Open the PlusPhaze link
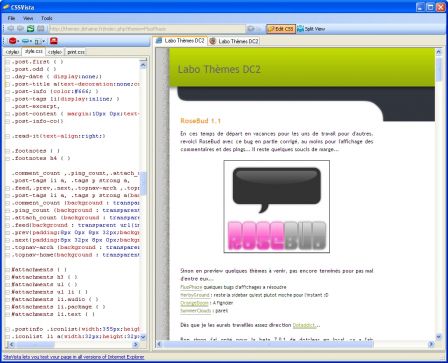 point(191,287)
